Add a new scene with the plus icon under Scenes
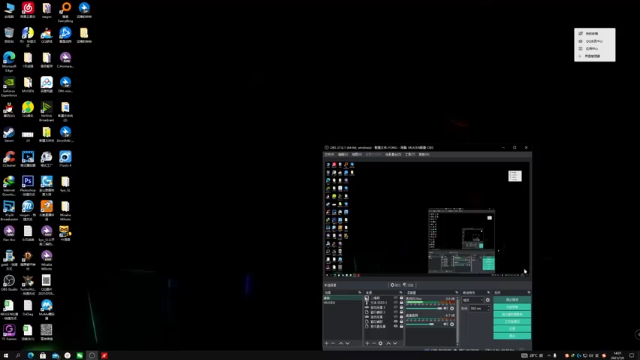Screen dimensions: 640x360 (327, 343)
